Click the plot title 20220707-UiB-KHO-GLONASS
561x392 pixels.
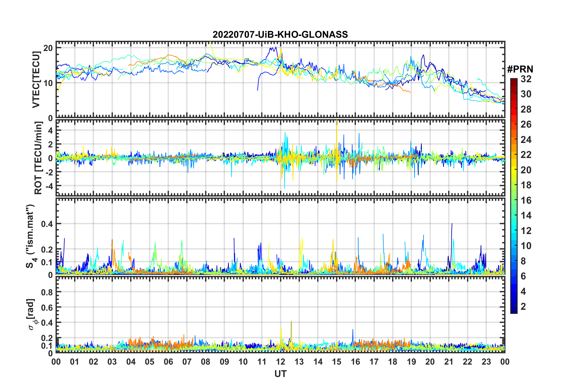pos(280,35)
